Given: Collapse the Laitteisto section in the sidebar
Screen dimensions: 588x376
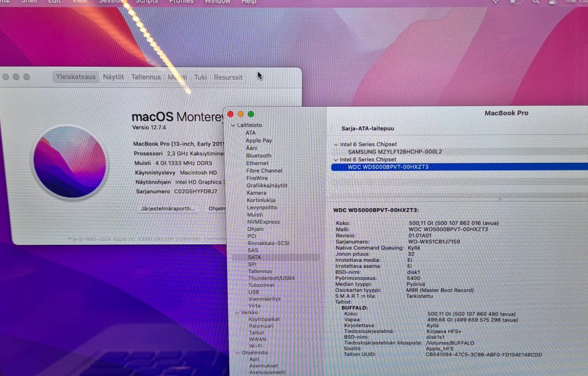Looking at the screenshot, I should 233,125.
